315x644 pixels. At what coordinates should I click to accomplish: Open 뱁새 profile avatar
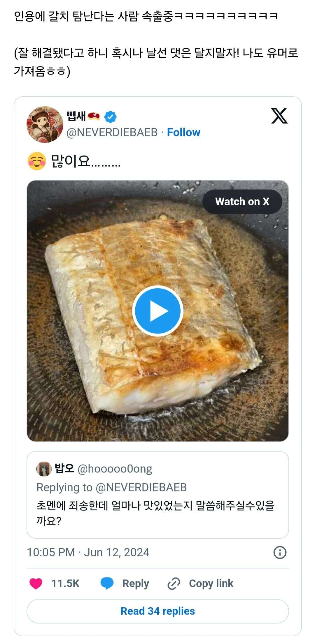(x=45, y=124)
